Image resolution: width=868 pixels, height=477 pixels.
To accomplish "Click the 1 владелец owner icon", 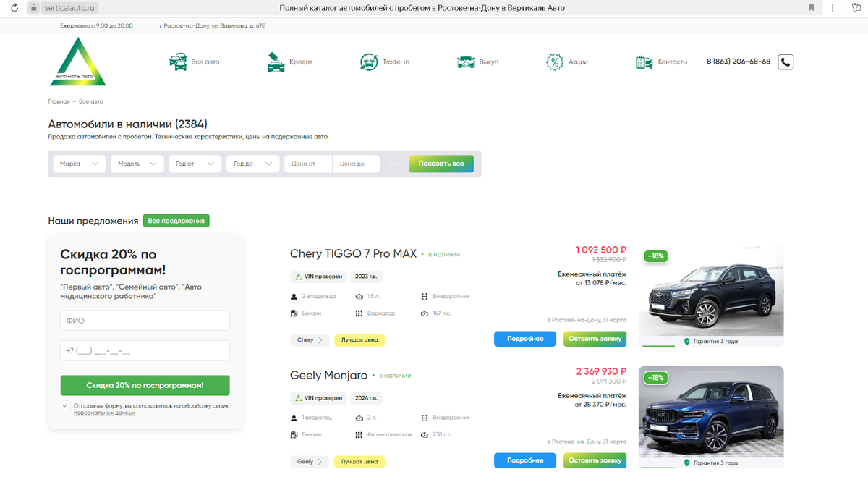I will pyautogui.click(x=294, y=418).
